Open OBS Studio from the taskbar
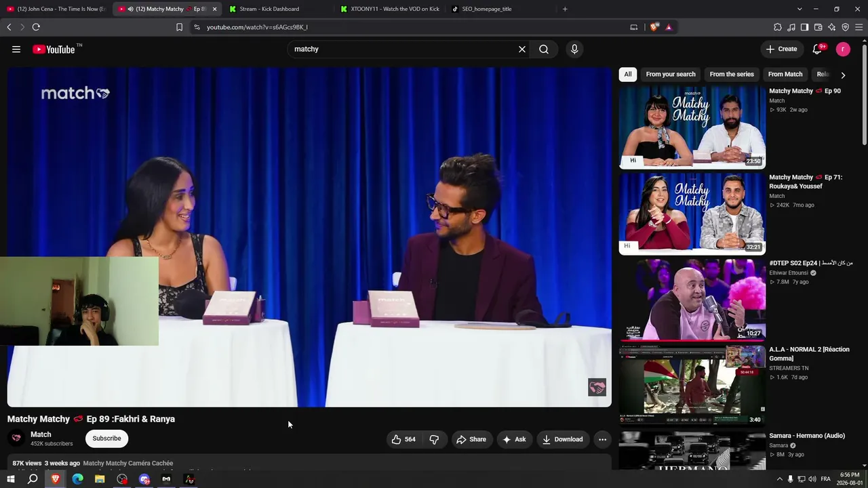The image size is (868, 488). (122, 479)
